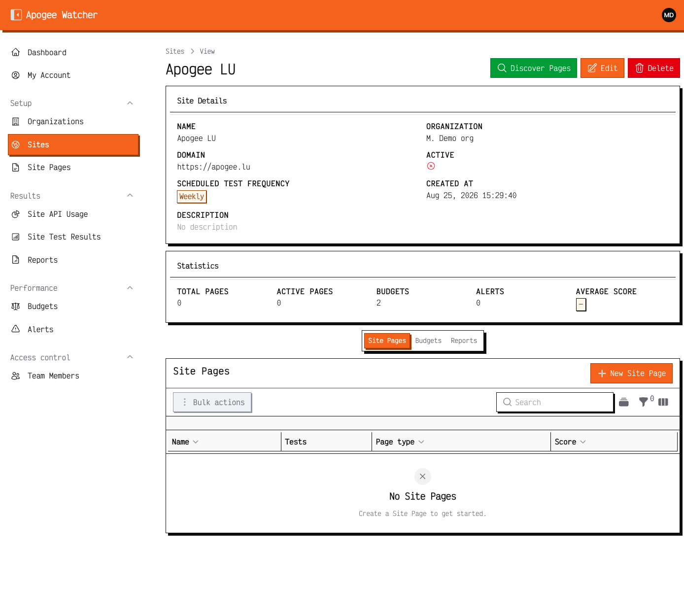Viewport: 684px width, 616px height.
Task: Click the Edit site button
Action: [602, 68]
